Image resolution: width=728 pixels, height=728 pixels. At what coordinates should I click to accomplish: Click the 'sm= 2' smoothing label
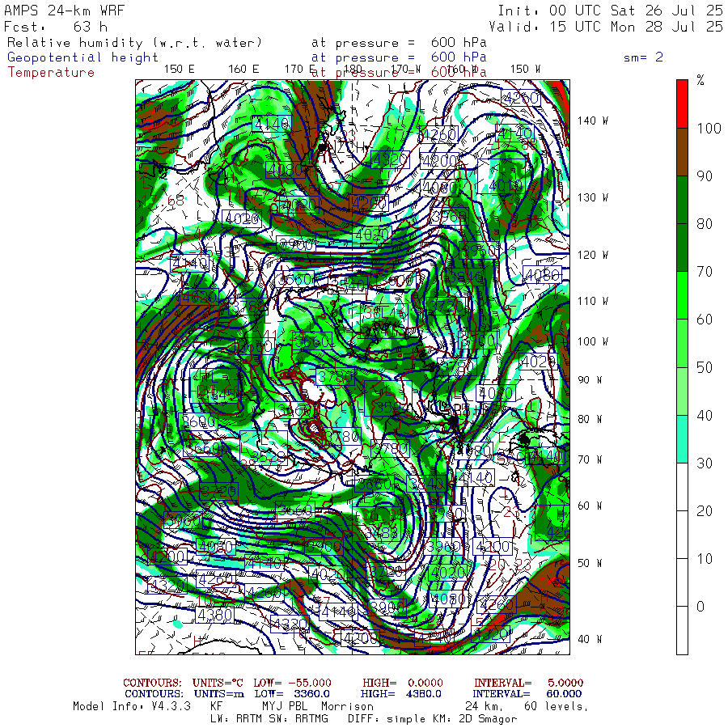[x=644, y=57]
